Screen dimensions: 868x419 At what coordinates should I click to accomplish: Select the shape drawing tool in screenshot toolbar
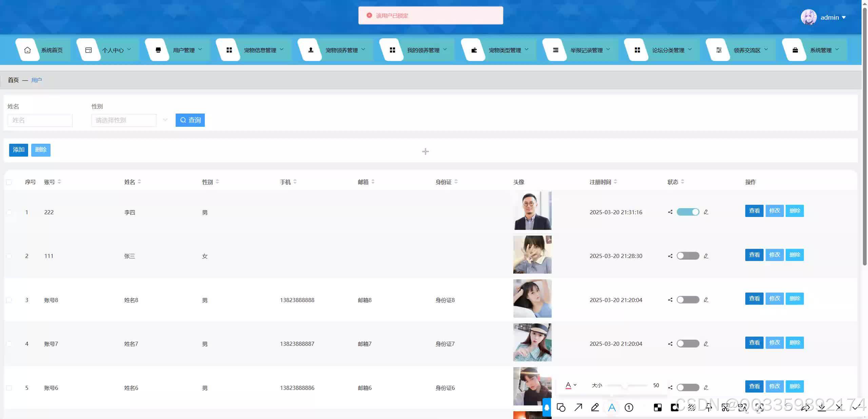(561, 407)
